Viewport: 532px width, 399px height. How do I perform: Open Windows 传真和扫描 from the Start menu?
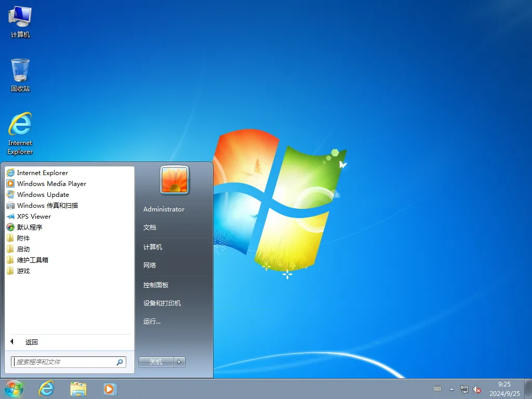click(x=47, y=205)
